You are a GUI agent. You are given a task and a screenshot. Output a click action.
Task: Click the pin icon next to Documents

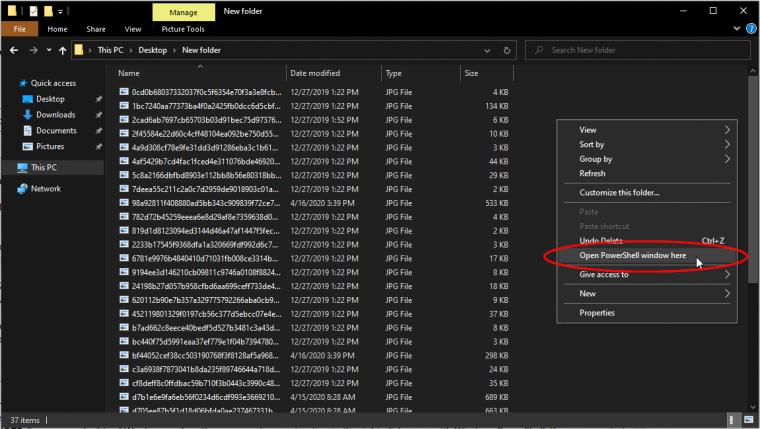coord(98,131)
